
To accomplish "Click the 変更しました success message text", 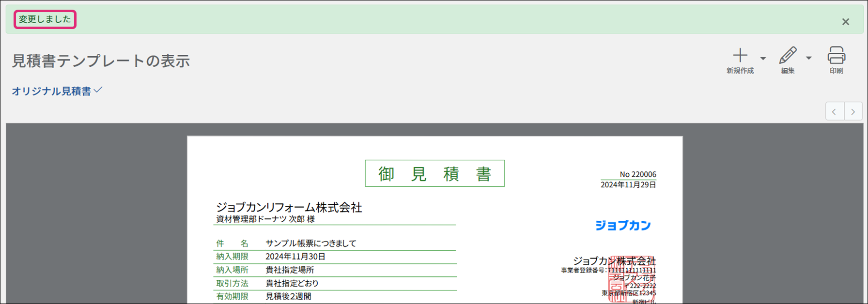I will [45, 19].
